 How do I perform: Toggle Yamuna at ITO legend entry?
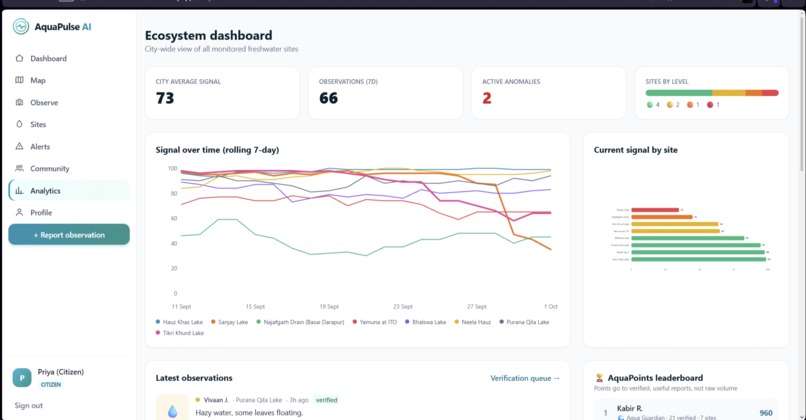375,322
